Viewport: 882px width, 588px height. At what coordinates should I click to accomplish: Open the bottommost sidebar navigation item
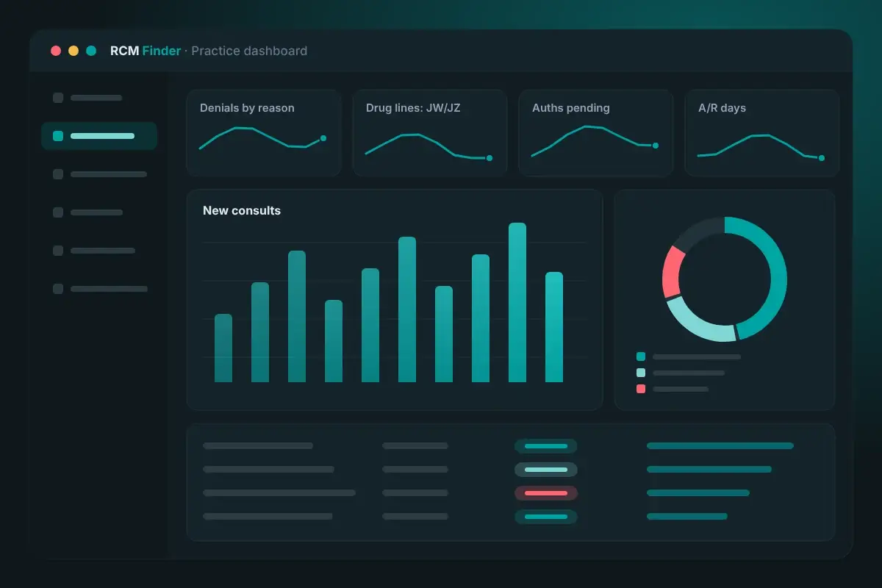pos(100,289)
